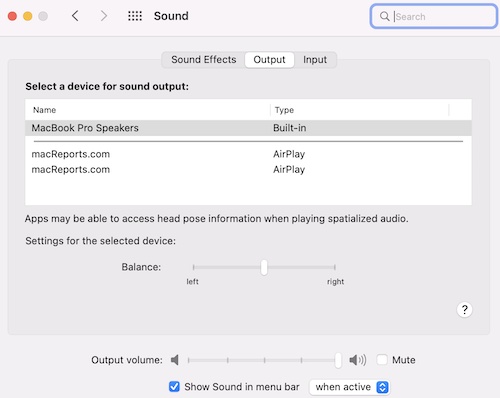Click the loud volume speaker icon
This screenshot has height=398, width=500.
[x=357, y=360]
